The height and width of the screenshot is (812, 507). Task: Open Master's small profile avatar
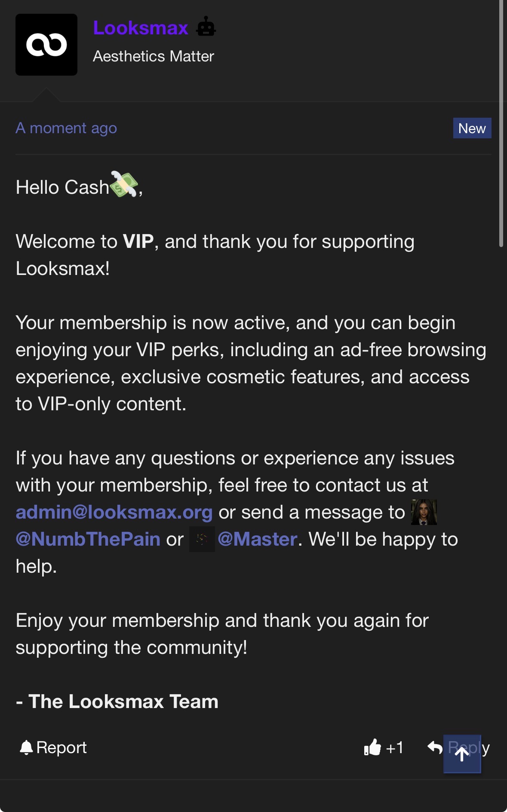click(202, 539)
